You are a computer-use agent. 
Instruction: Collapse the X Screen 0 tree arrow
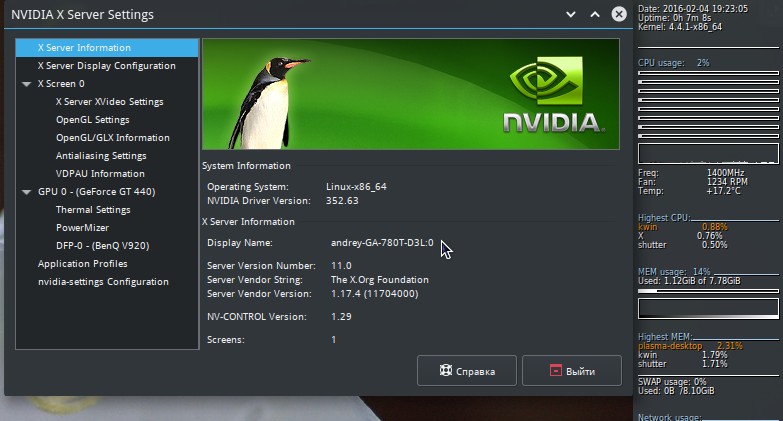point(27,84)
